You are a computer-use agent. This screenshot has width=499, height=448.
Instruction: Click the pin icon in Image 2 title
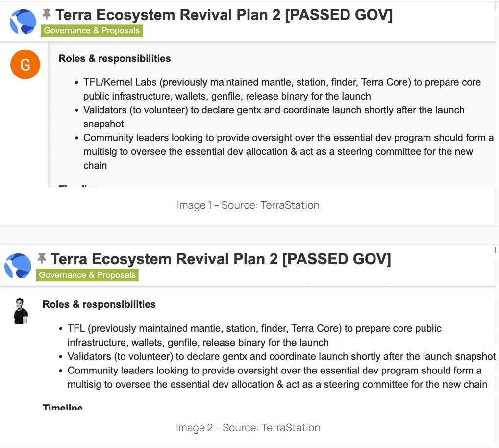click(x=42, y=257)
